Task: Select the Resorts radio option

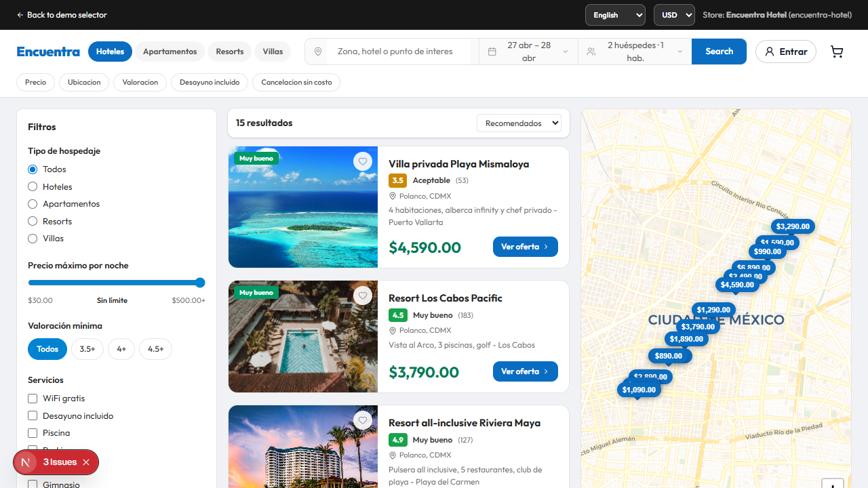Action: (x=33, y=221)
